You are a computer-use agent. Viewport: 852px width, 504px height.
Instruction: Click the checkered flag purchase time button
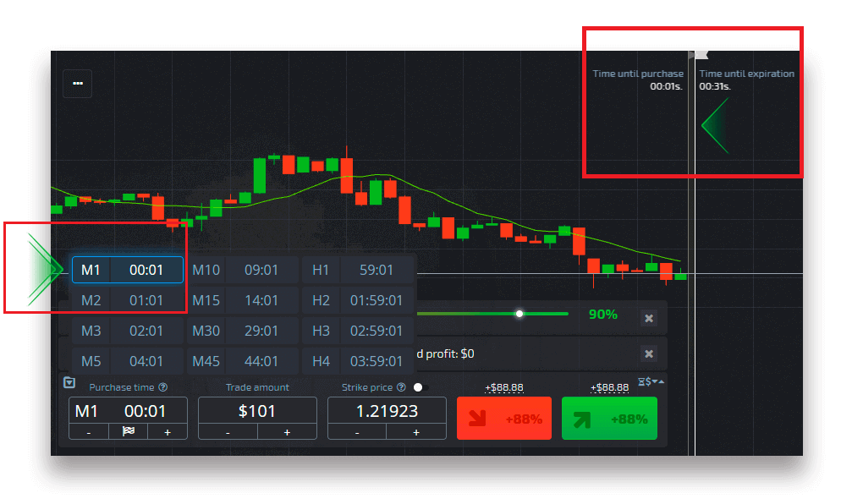[x=129, y=431]
